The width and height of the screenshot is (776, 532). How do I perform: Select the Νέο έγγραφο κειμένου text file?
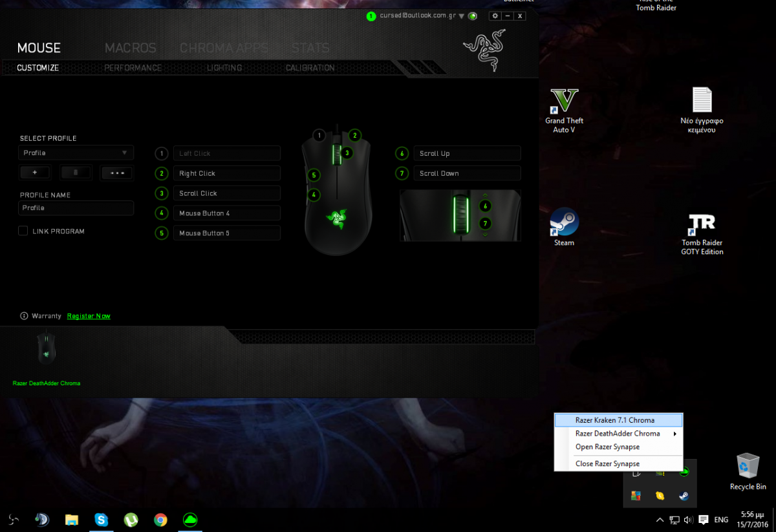[x=702, y=111]
